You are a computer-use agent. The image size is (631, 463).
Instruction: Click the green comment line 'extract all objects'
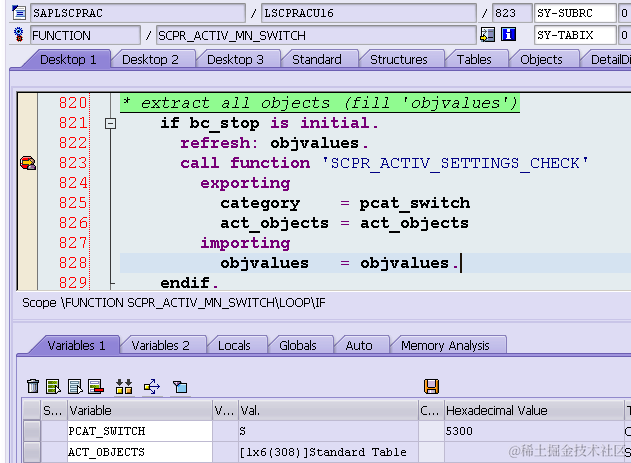320,103
